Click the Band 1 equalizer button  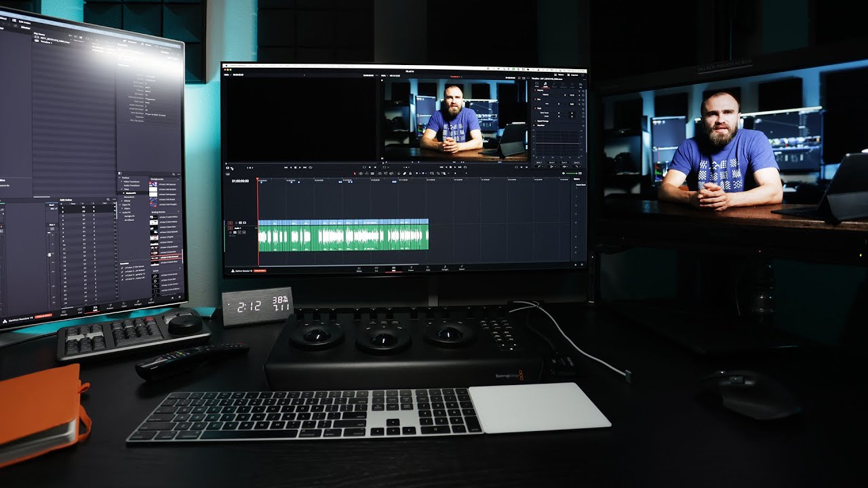point(539,163)
